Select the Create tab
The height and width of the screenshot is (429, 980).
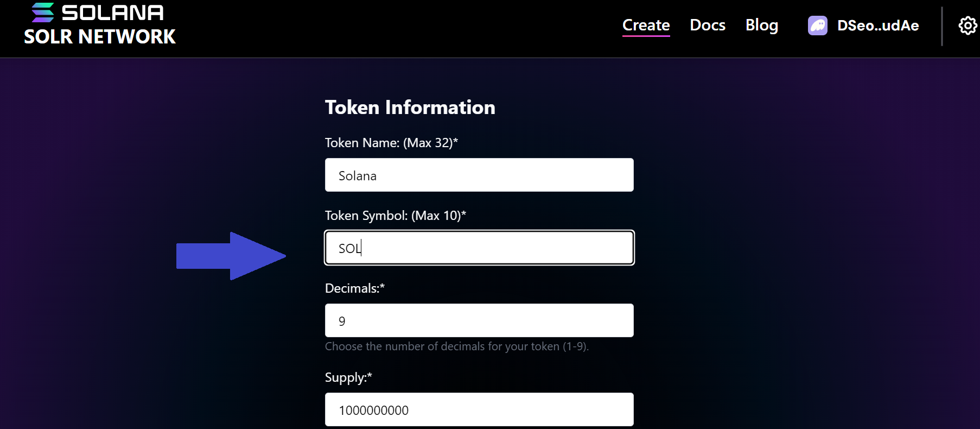point(646,25)
